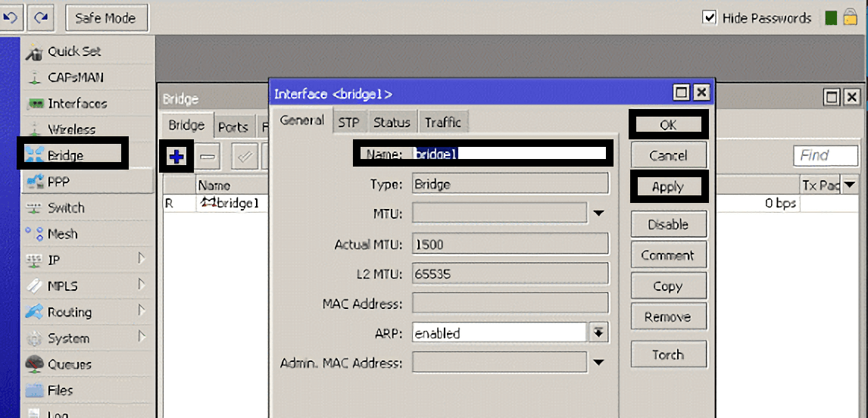Image resolution: width=868 pixels, height=418 pixels.
Task: Select Bridge tab in Bridge window
Action: (186, 126)
